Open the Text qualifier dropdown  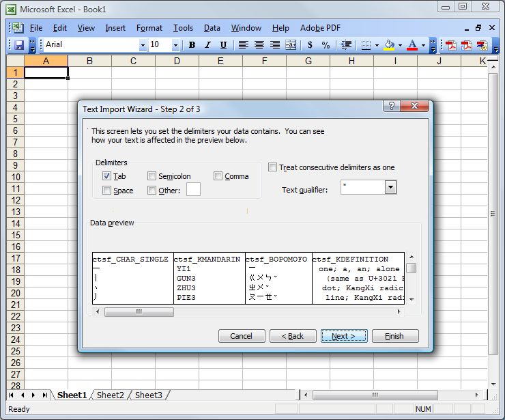point(390,187)
